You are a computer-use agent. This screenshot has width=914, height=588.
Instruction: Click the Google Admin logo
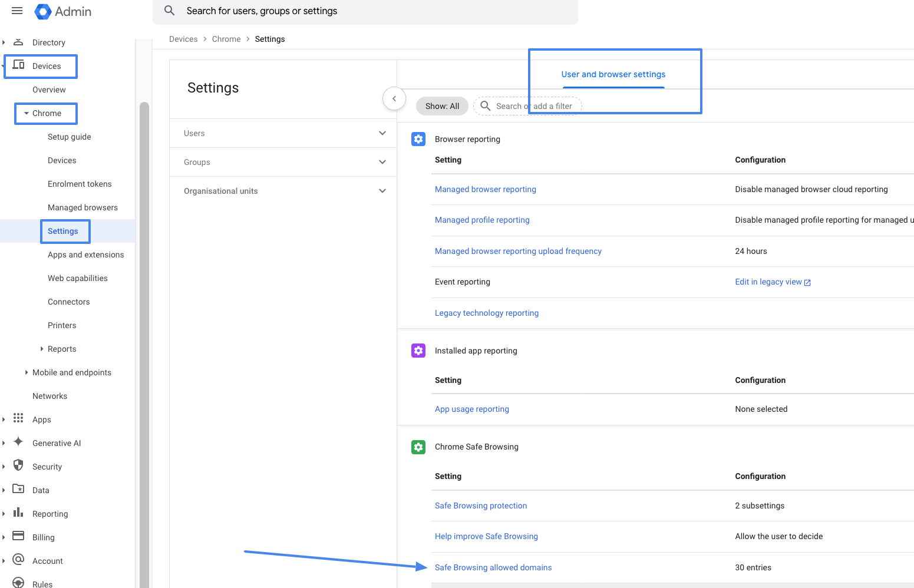click(63, 11)
